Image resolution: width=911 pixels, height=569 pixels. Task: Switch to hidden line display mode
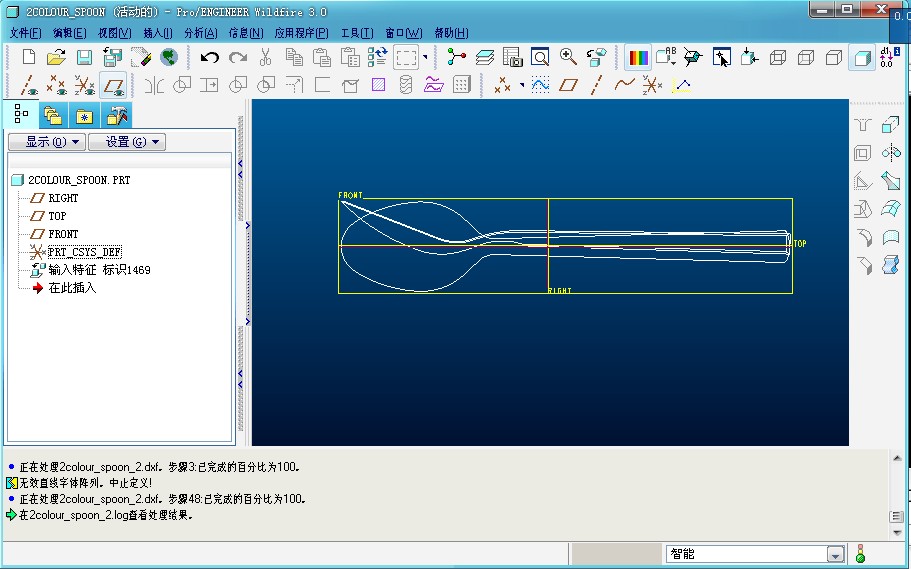point(806,57)
